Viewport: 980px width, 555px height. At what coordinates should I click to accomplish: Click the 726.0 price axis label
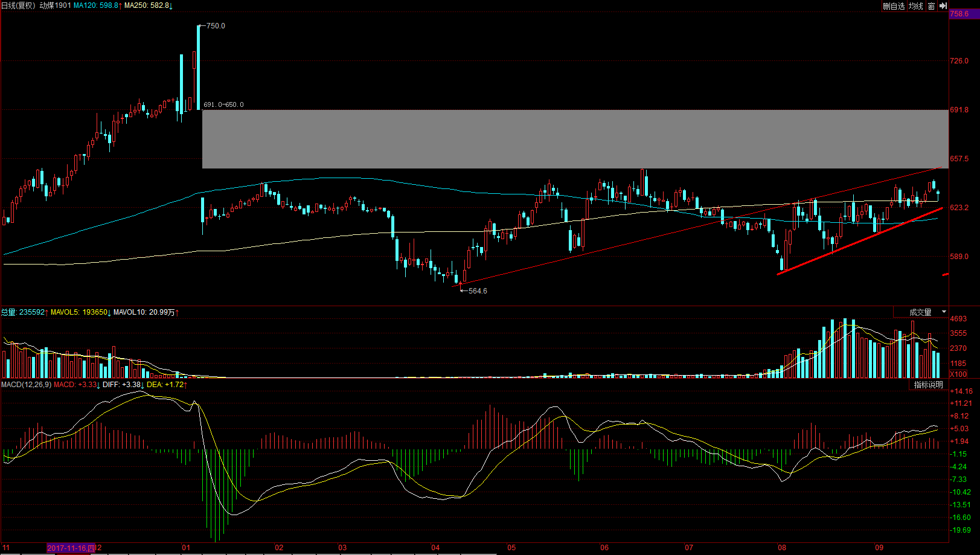pos(959,61)
